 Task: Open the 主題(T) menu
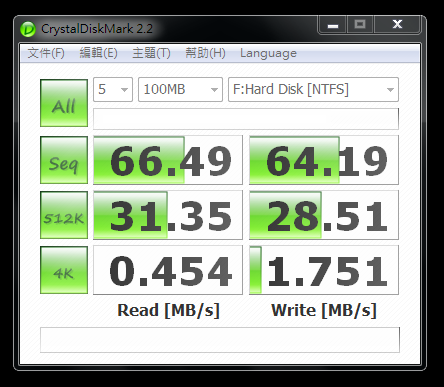click(151, 53)
